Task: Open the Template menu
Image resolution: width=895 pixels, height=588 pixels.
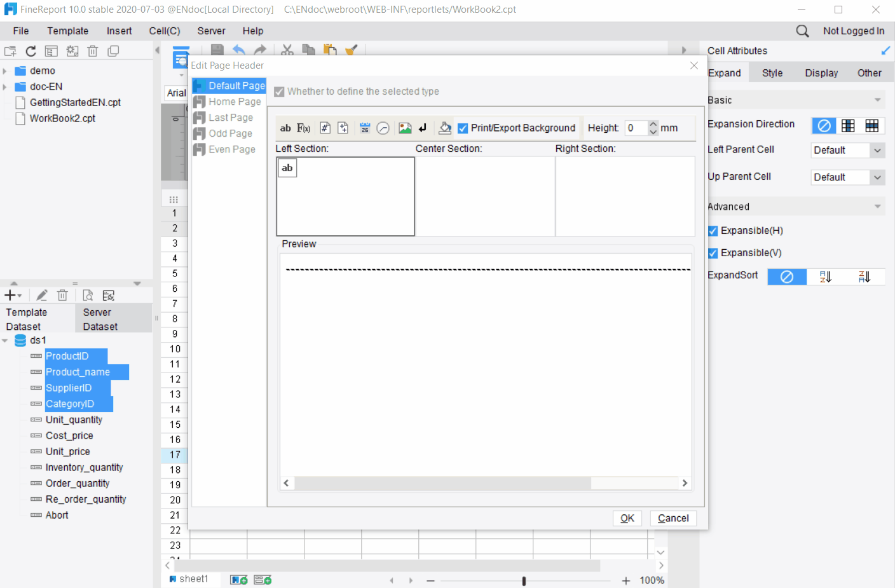Action: [67, 31]
